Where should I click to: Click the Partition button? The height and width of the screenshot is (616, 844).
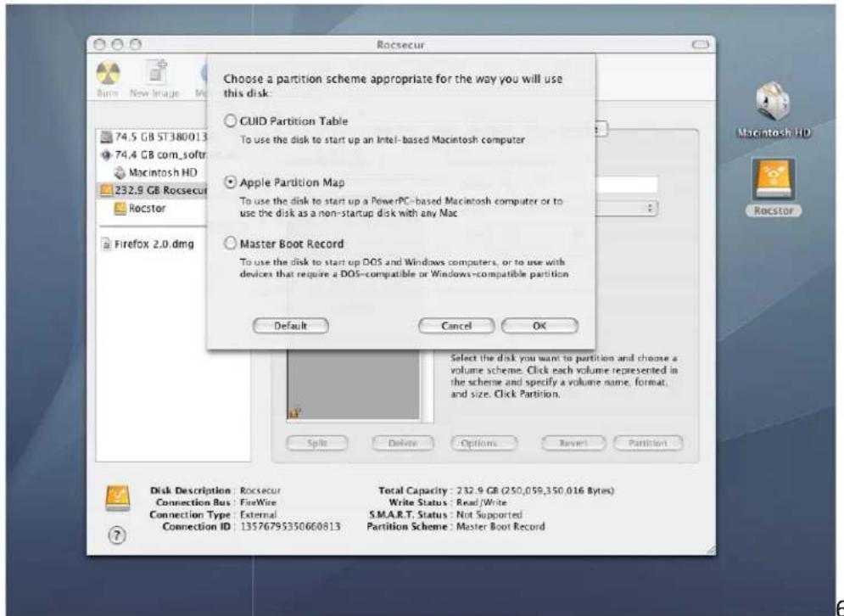[x=648, y=443]
